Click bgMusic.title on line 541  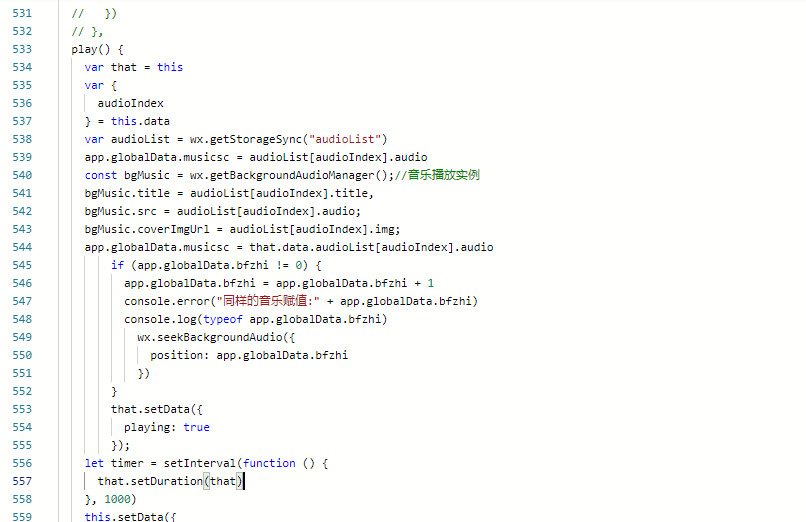click(x=127, y=193)
